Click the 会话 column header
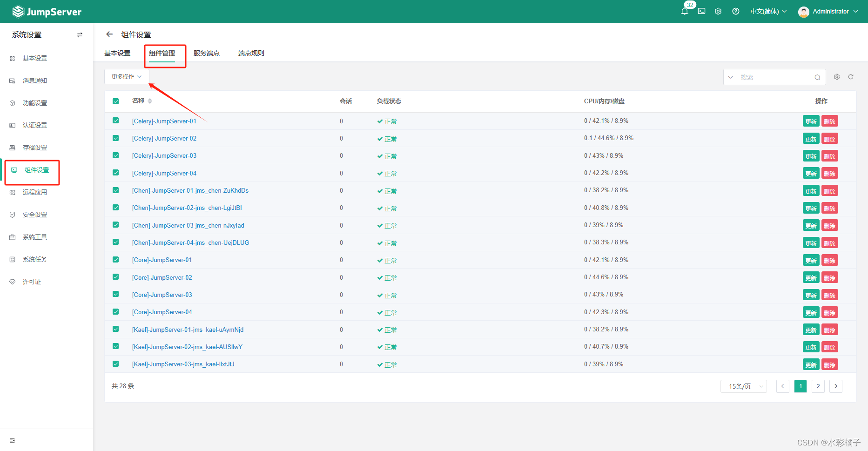Screen dimensions: 868x451 click(346, 101)
